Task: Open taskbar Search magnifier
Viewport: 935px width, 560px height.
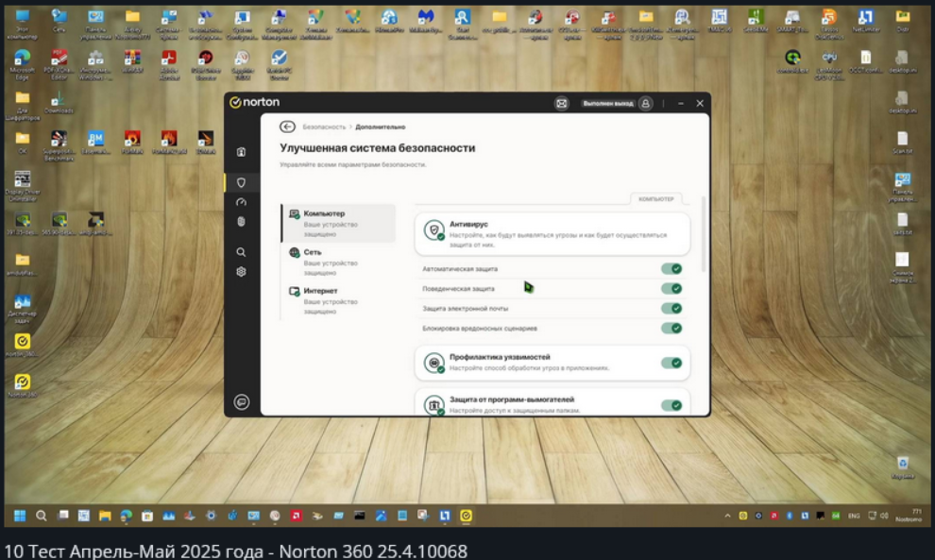Action: (42, 516)
